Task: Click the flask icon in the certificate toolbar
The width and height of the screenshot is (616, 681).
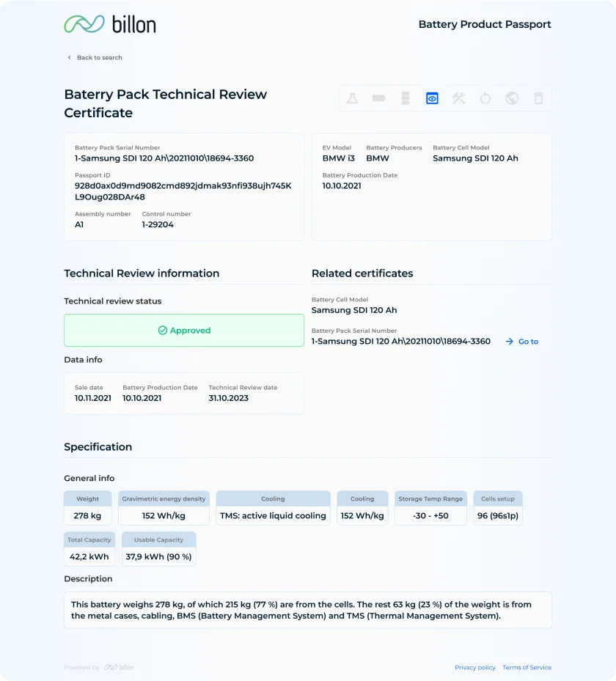Action: [352, 98]
